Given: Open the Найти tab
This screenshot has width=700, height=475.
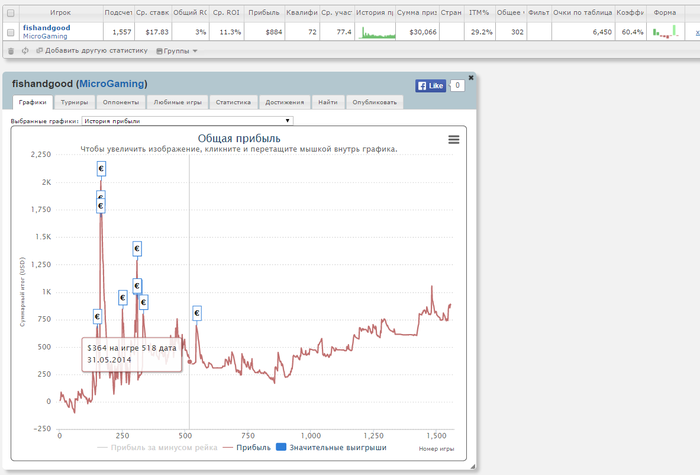Looking at the screenshot, I should (x=328, y=102).
